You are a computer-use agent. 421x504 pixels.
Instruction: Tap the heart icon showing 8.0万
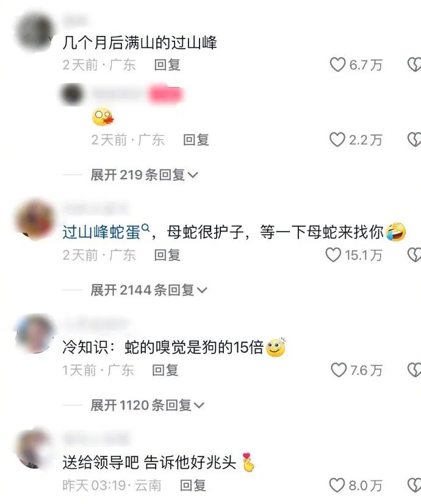[x=337, y=485]
